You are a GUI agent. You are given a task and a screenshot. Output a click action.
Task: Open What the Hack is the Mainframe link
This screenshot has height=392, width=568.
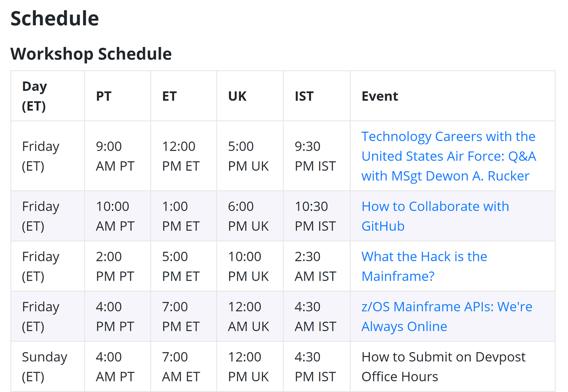[424, 266]
